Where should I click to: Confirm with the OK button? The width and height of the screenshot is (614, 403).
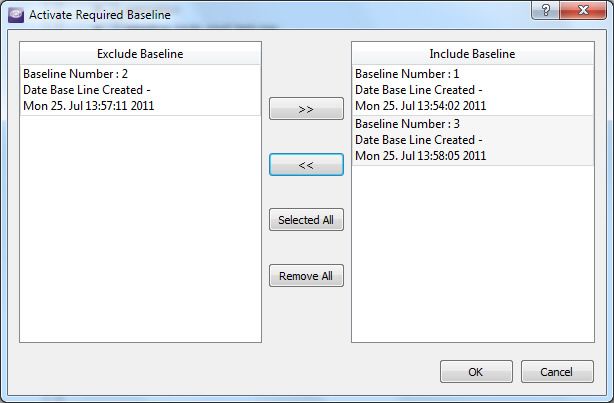[476, 372]
